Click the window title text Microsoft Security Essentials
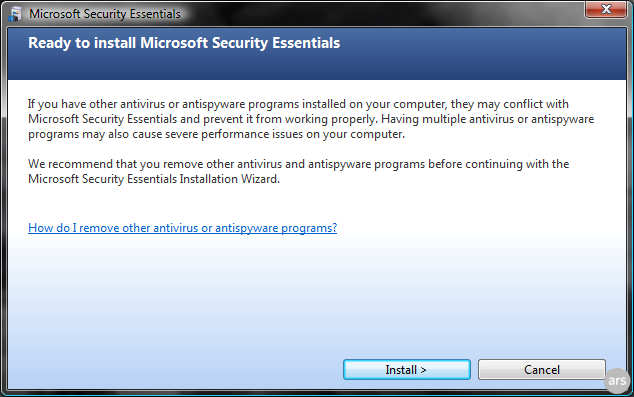 point(105,14)
